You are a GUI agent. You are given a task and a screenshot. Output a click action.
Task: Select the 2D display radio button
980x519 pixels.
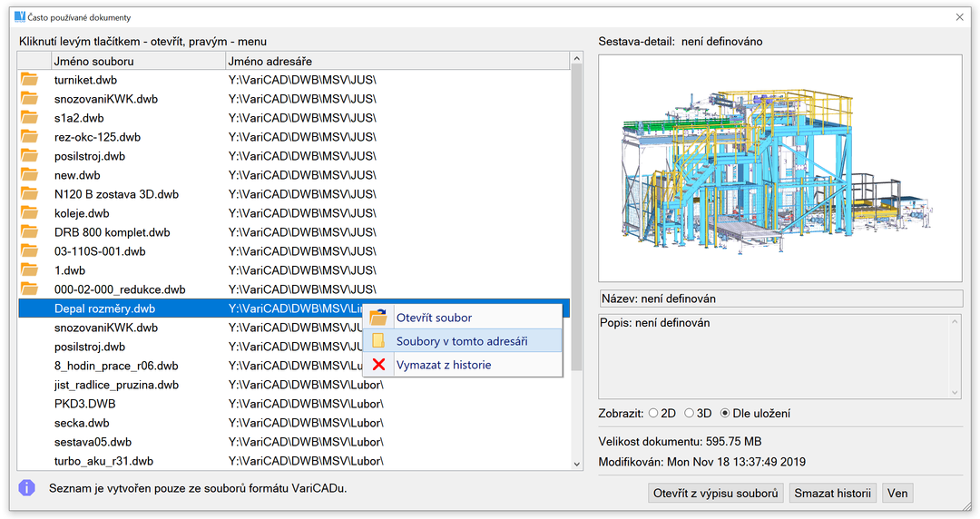[653, 414]
